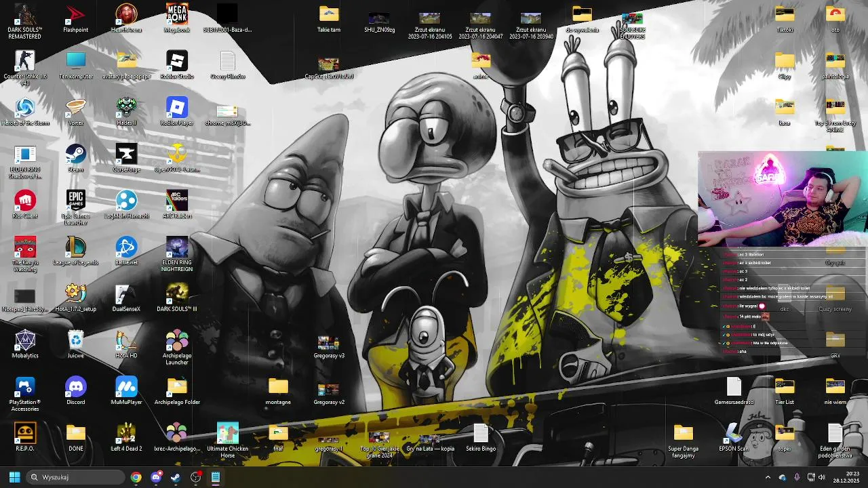
Task: Open ELDEN RING NIGHTREIGN shortcut
Action: (x=177, y=254)
